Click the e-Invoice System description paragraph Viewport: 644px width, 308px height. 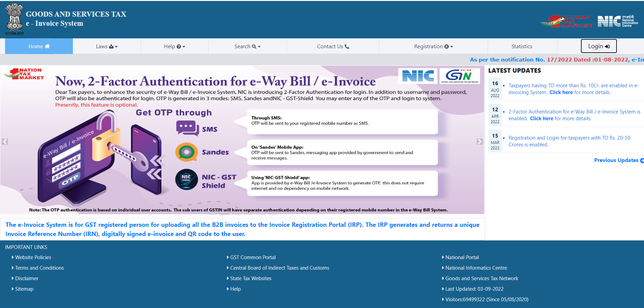click(x=242, y=229)
